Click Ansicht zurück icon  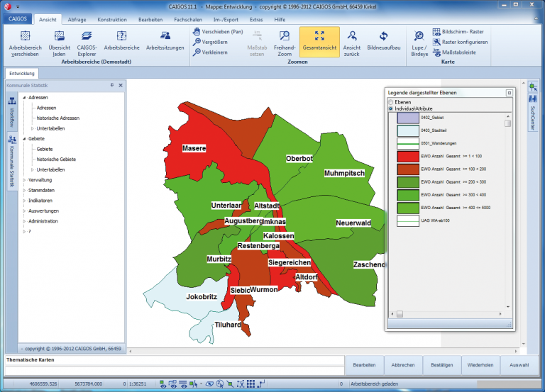[351, 37]
